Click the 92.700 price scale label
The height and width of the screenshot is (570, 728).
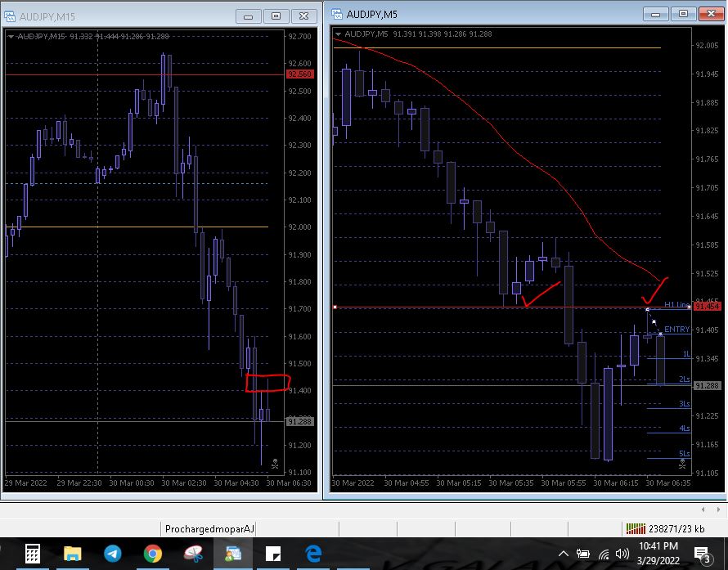tap(300, 36)
